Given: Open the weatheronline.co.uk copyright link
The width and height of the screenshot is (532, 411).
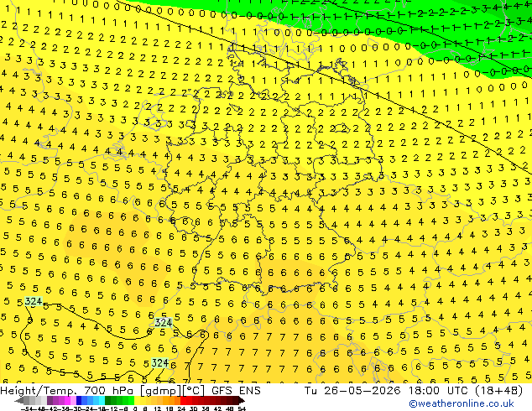Looking at the screenshot, I should click(x=461, y=403).
